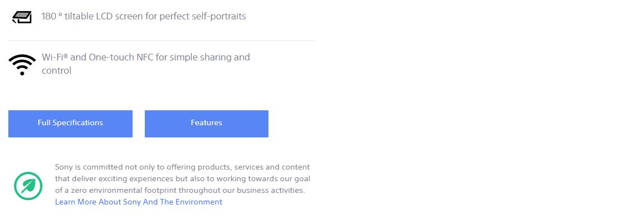Click the word 'control' under Wi-Fi text
644x220 pixels.
(56, 70)
